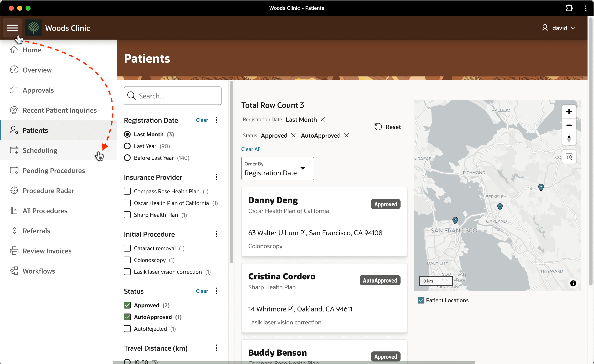Show map attribution info
This screenshot has height=364, width=594.
pos(573,283)
